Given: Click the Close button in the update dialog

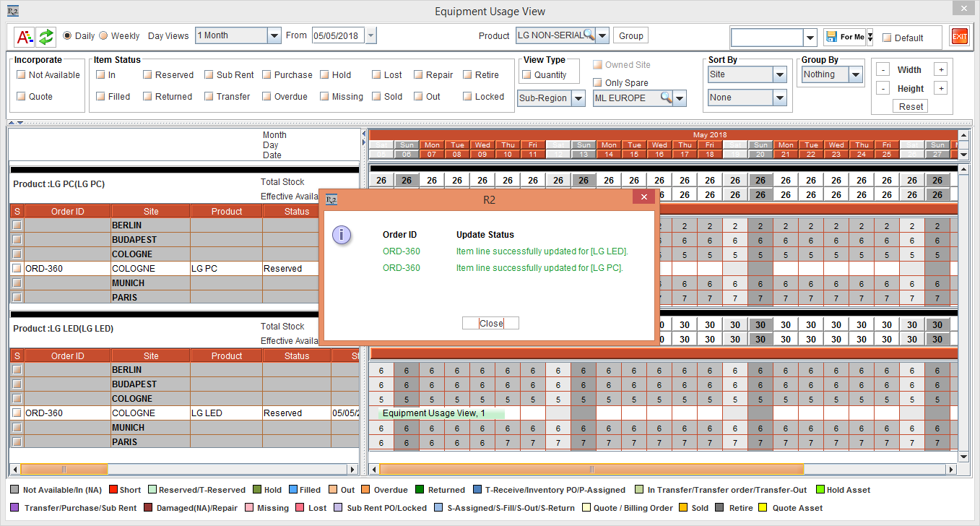Looking at the screenshot, I should click(x=490, y=323).
